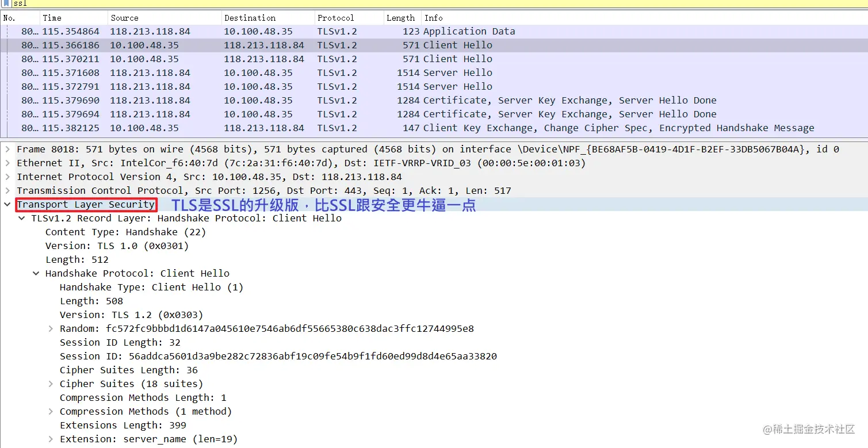Sort packets by the Source column header

click(165, 18)
